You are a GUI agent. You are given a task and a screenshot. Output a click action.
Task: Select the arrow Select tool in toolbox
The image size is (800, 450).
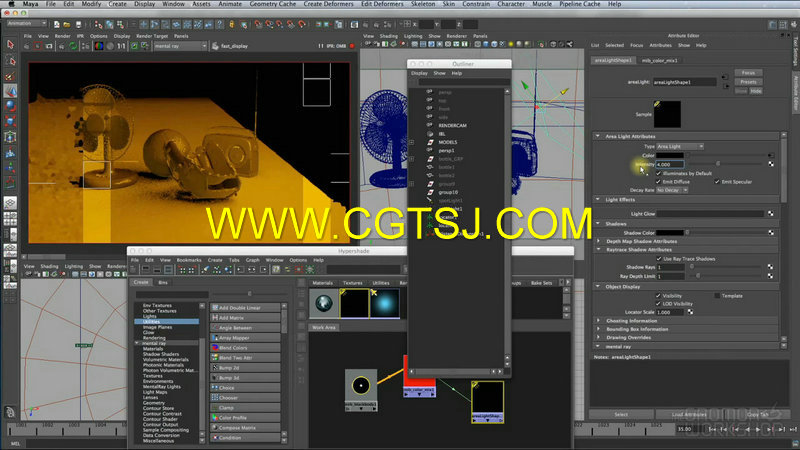[x=10, y=45]
